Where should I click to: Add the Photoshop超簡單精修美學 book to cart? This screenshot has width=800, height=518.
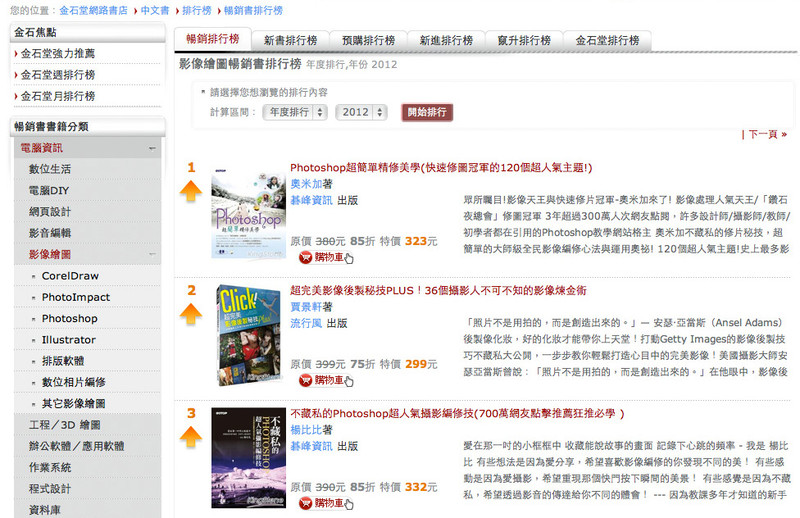click(x=326, y=257)
